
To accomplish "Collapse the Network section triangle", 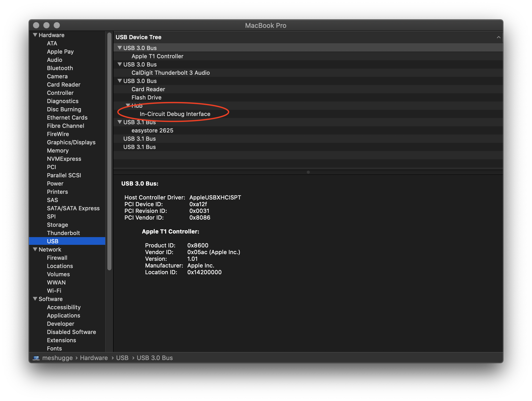I will 35,249.
